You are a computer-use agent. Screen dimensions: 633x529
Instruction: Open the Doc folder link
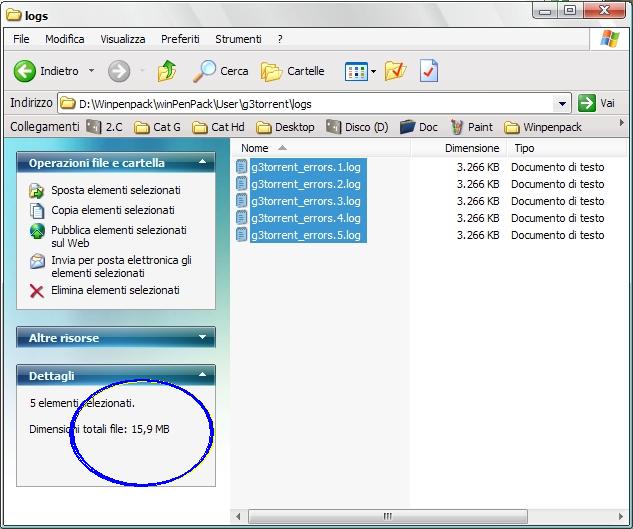point(418,127)
